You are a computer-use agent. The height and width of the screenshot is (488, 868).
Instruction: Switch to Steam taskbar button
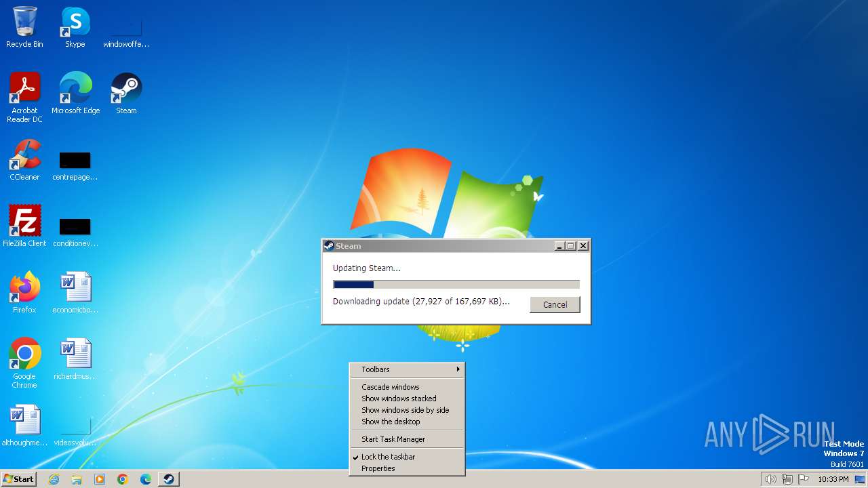tap(169, 479)
